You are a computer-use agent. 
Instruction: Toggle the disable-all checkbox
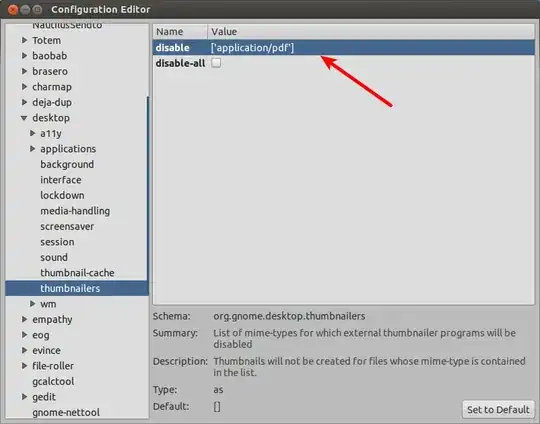pyautogui.click(x=216, y=63)
